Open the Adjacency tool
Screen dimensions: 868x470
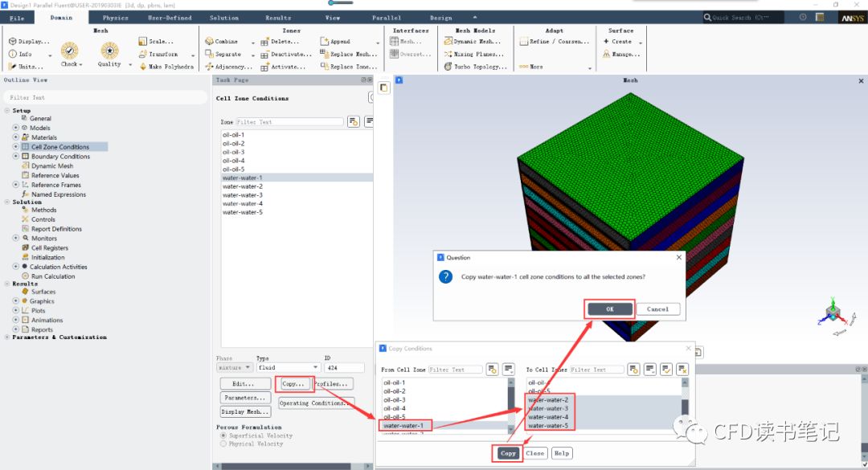228,67
